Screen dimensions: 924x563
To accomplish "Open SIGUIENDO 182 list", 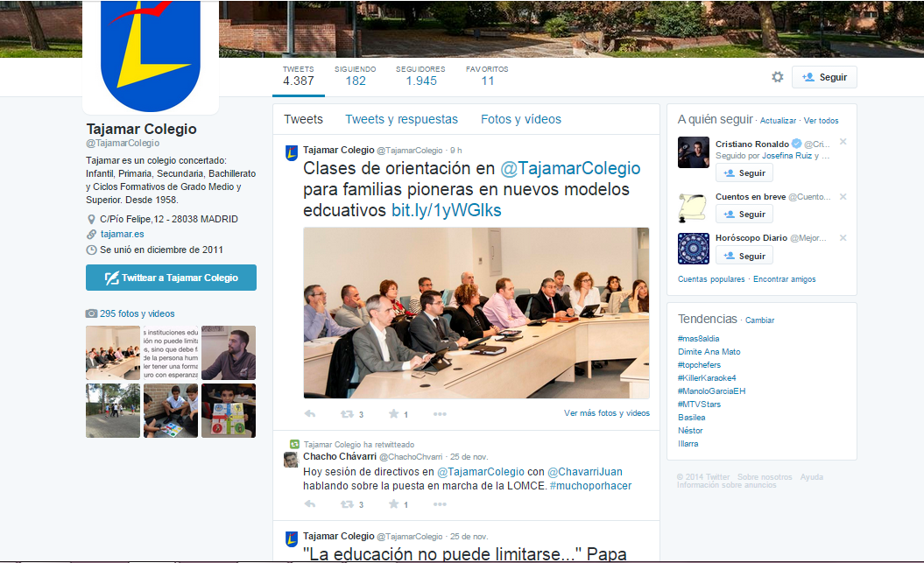I will [356, 76].
